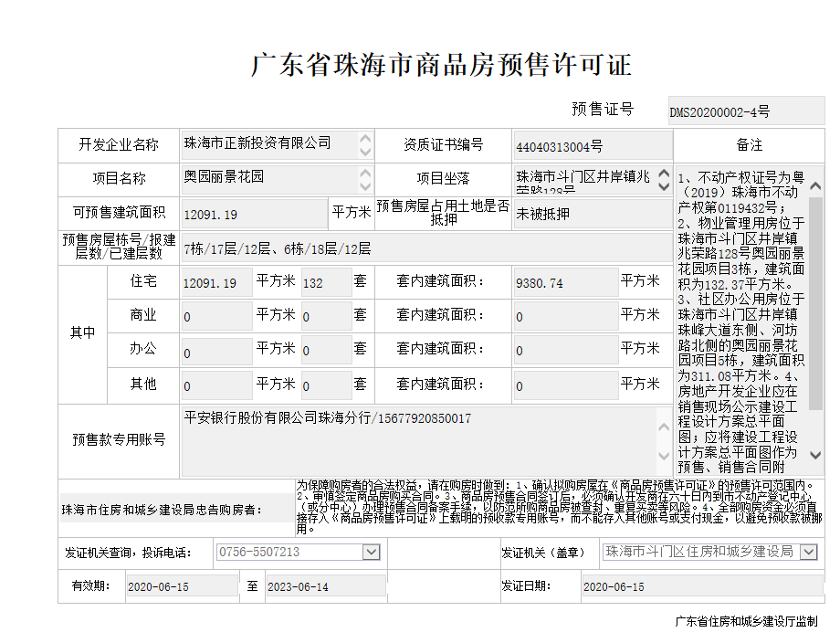The image size is (840, 643).
Task: Click the 住宅 units field showing 132
Action: coord(326,283)
